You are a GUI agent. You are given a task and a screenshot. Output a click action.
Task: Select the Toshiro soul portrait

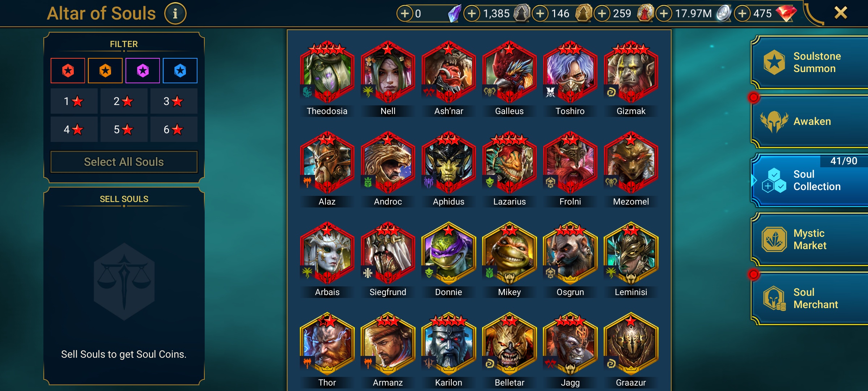(570, 72)
